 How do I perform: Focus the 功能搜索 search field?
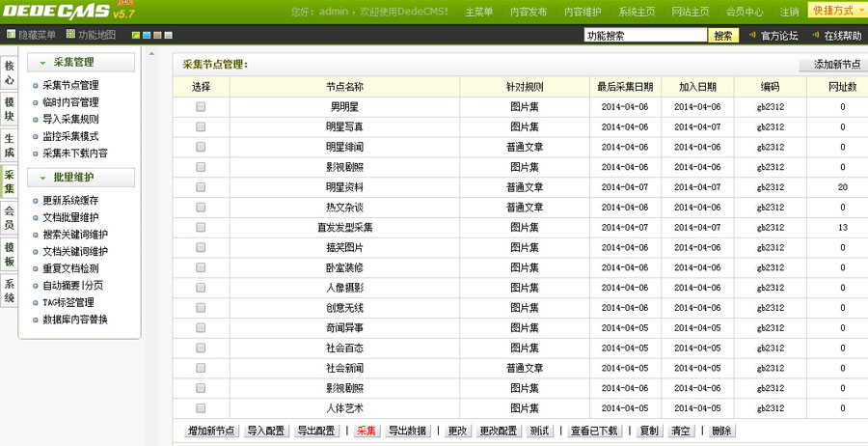pyautogui.click(x=645, y=36)
